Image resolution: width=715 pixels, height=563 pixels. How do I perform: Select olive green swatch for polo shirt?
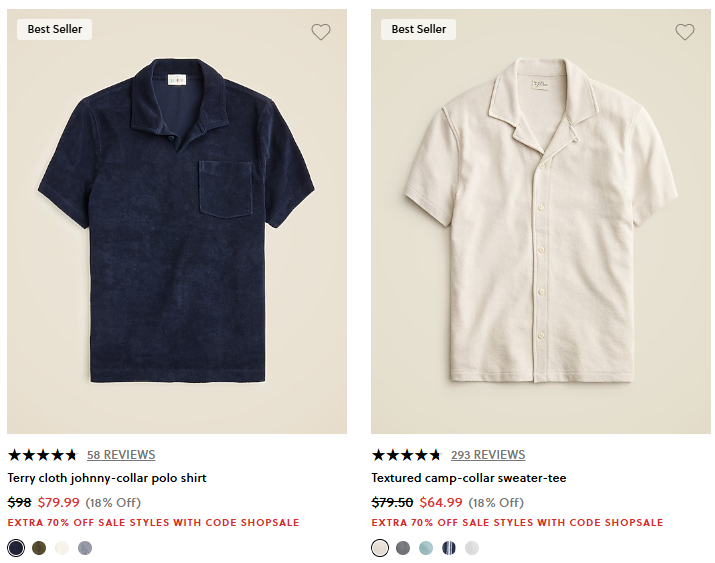click(39, 547)
